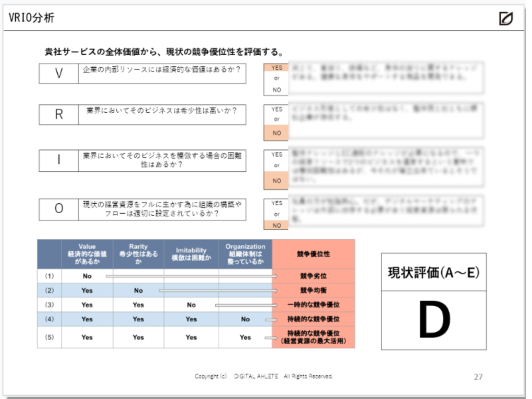The image size is (532, 399).
Task: Click row label (4) in the table
Action: tap(50, 319)
